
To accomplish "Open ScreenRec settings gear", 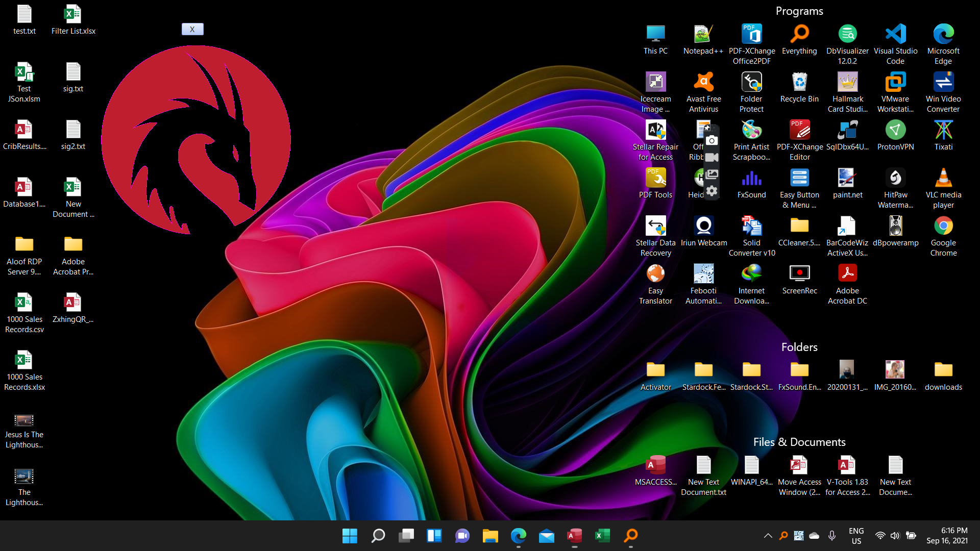I will pyautogui.click(x=712, y=191).
